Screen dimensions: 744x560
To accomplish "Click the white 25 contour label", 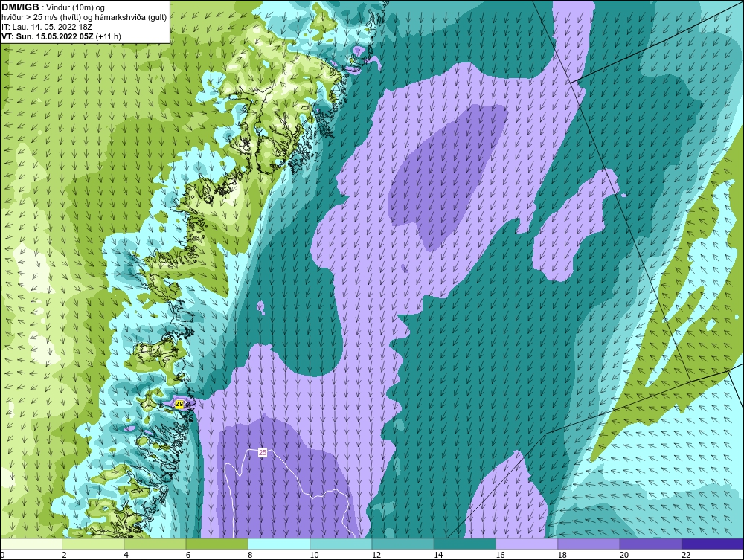I will [263, 453].
